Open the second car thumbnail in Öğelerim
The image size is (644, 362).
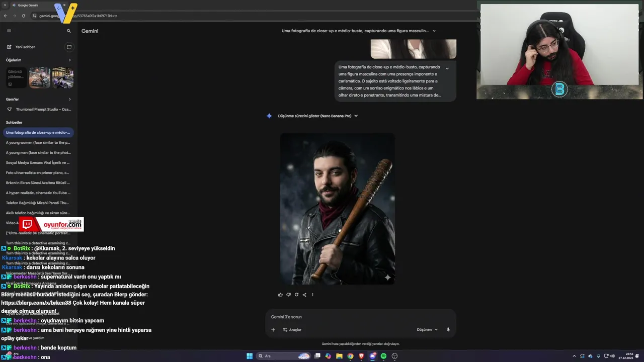(x=63, y=78)
